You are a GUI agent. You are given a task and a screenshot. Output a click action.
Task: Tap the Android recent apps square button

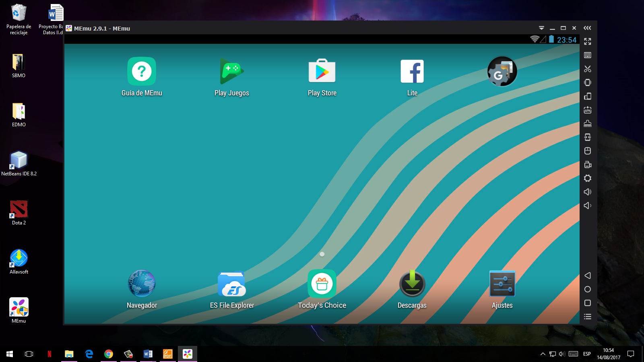[588, 303]
